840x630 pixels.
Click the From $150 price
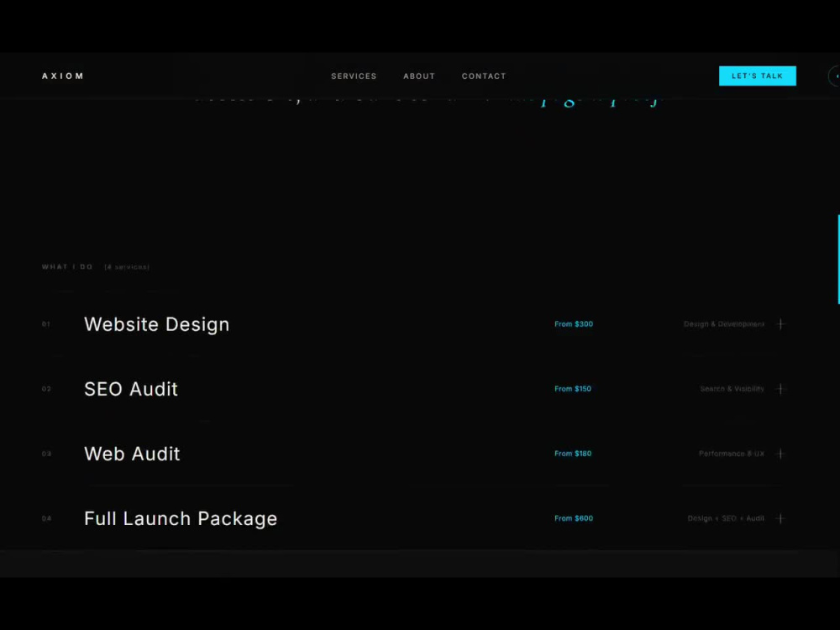573,389
